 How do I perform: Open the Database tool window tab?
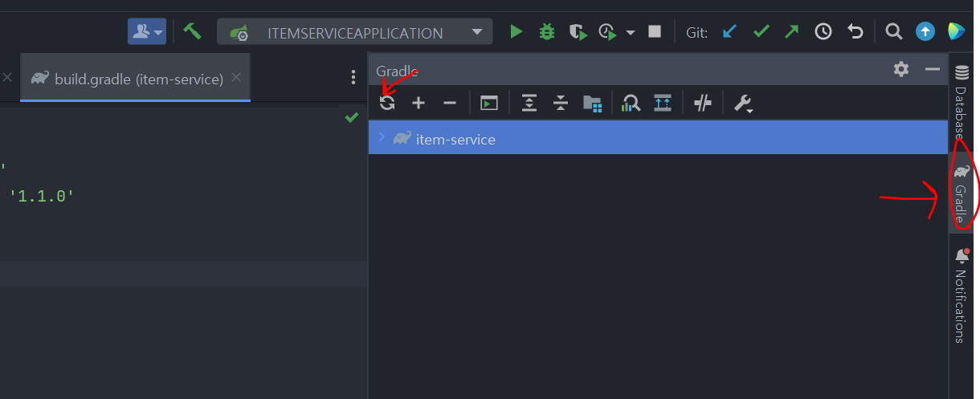tap(961, 100)
